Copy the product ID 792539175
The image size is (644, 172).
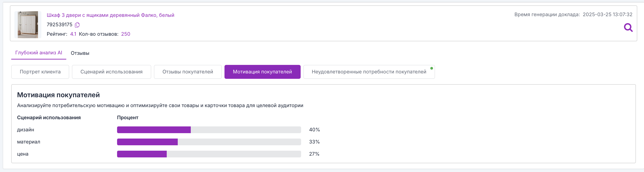tap(77, 25)
